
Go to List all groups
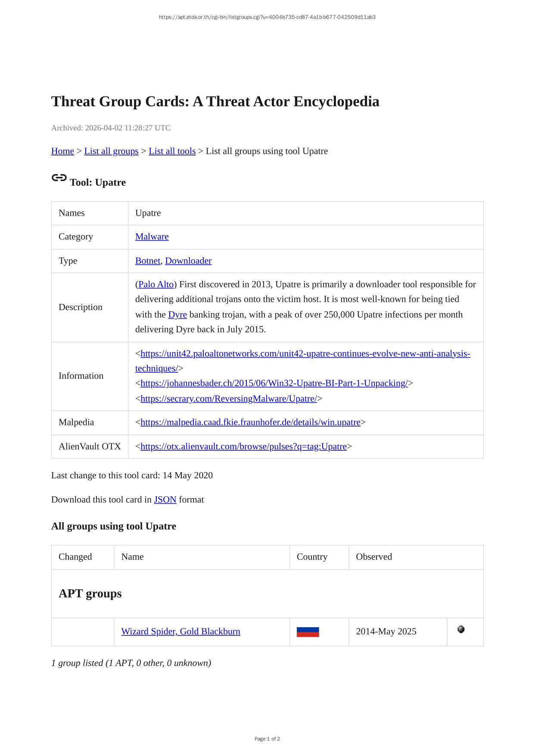pyautogui.click(x=111, y=151)
